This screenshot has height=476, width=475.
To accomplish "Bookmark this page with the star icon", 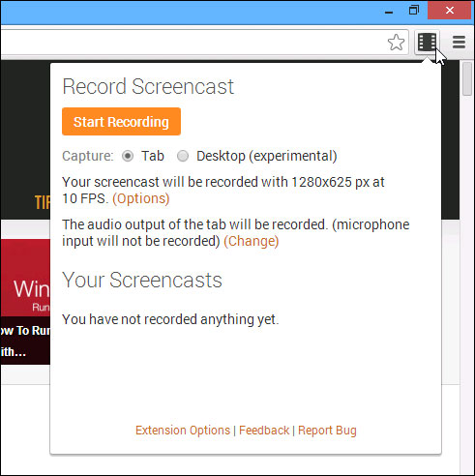I will (x=396, y=43).
